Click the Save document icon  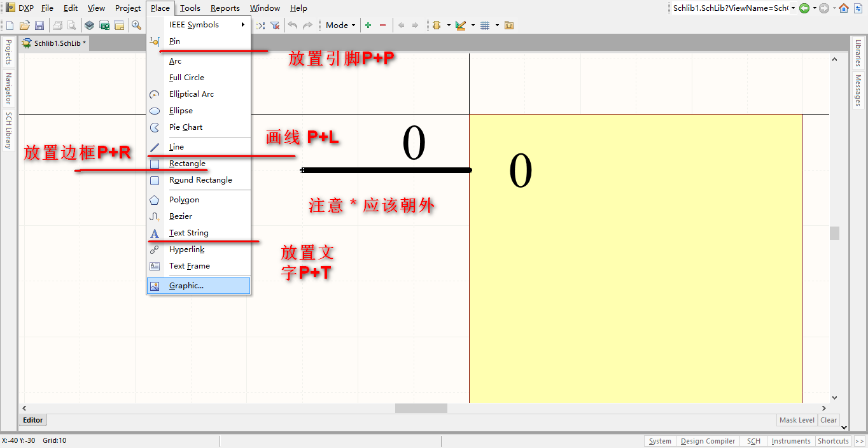click(39, 25)
